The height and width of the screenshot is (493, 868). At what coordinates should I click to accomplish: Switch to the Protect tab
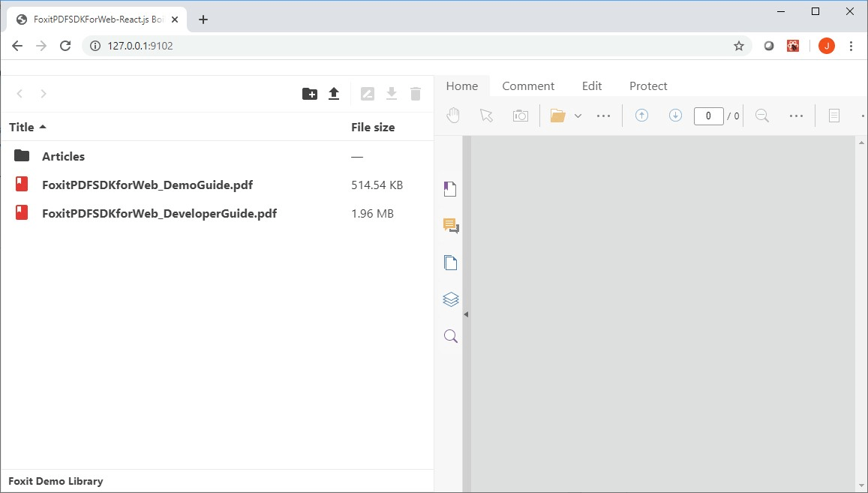click(x=648, y=86)
